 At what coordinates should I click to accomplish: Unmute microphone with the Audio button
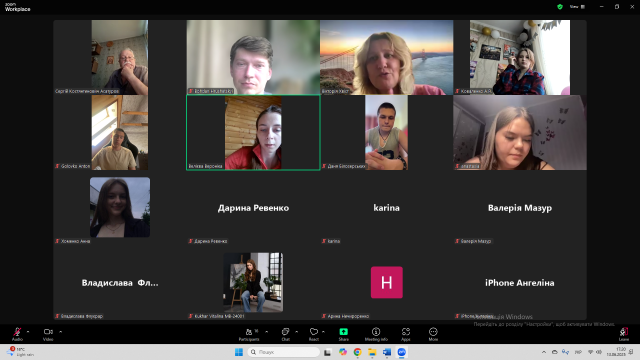pyautogui.click(x=17, y=333)
